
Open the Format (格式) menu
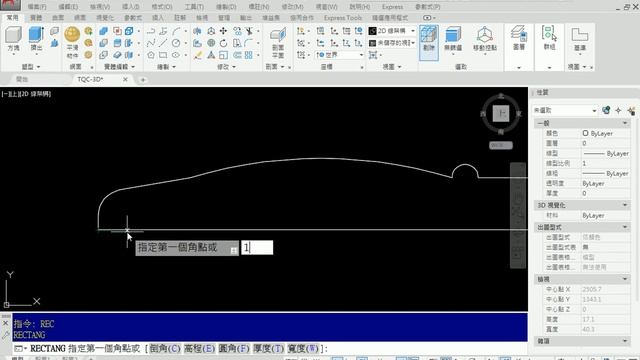tap(162, 7)
